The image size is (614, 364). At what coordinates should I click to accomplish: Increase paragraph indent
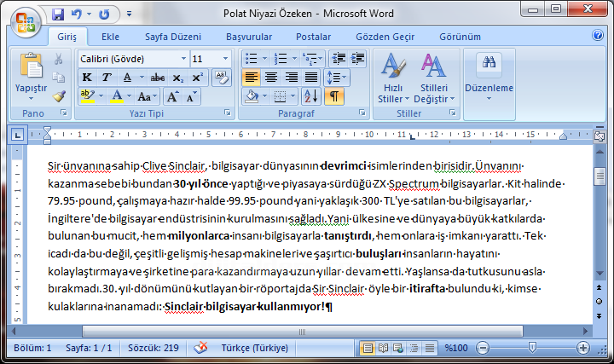(x=357, y=59)
